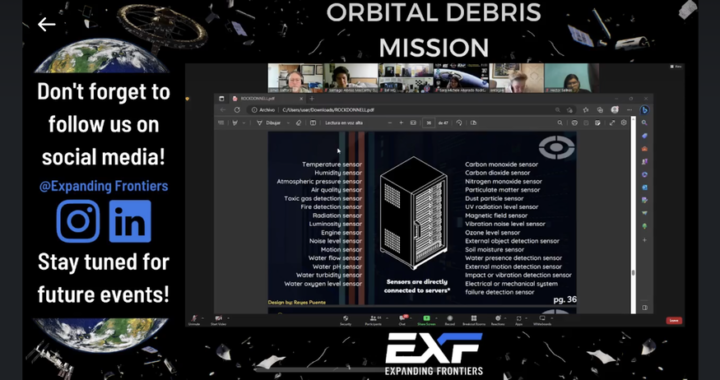Image resolution: width=720 pixels, height=380 pixels.
Task: Click the PDF vertical scrollbar thumb
Action: click(x=633, y=273)
